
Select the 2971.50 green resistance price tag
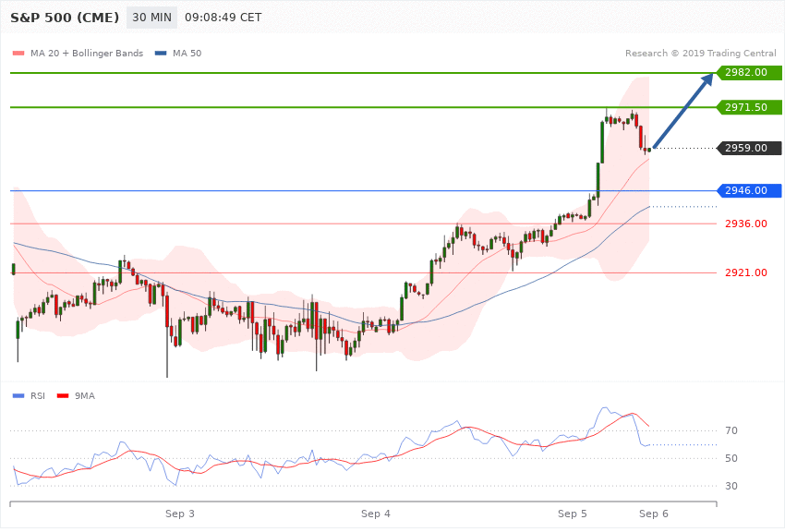pyautogui.click(x=749, y=107)
